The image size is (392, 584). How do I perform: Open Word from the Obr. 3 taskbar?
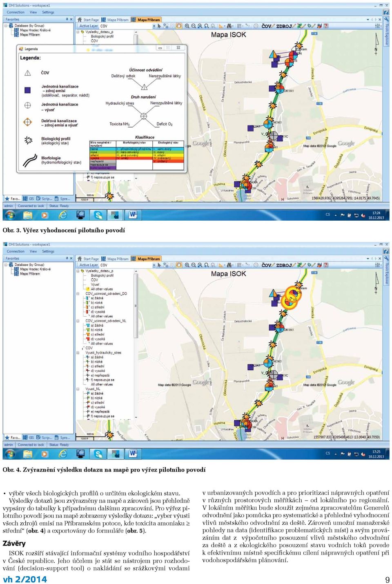click(133, 215)
